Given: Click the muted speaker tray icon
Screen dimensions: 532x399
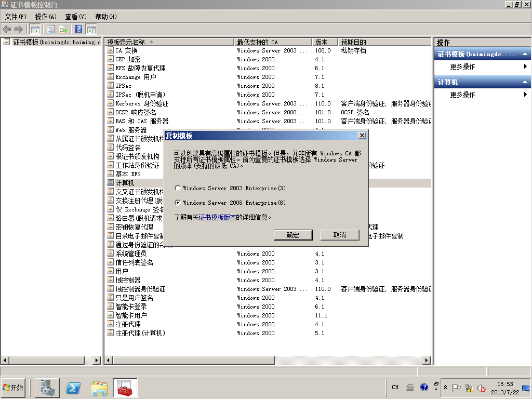Looking at the screenshot, I should tap(482, 388).
